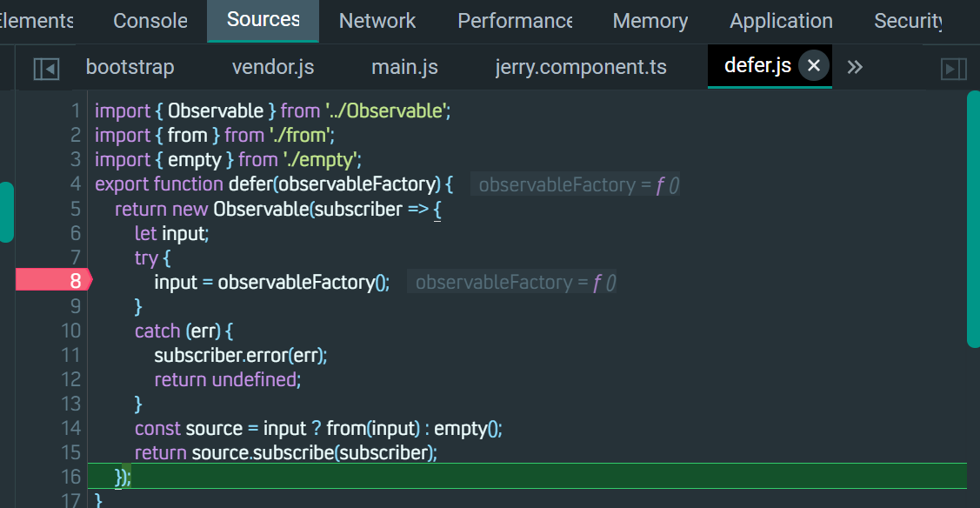Close the defer.js file tab
The height and width of the screenshot is (508, 980).
click(x=814, y=66)
